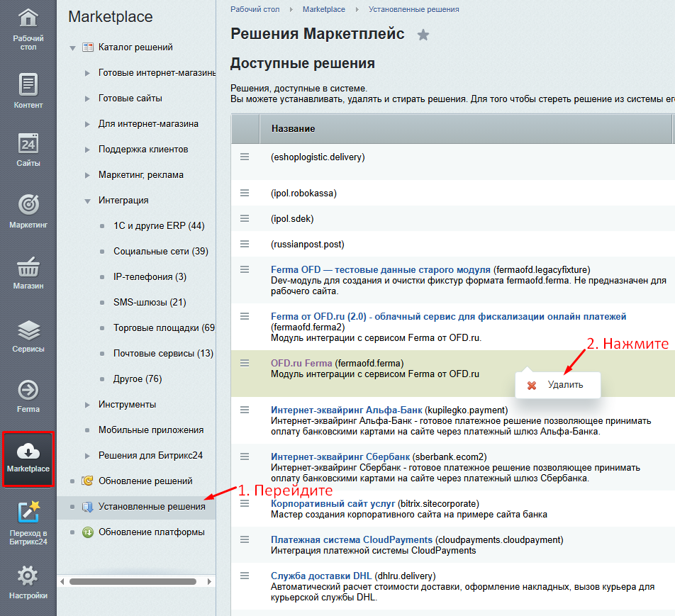
Task: Open Обновление платформы tree item
Action: pos(152,532)
